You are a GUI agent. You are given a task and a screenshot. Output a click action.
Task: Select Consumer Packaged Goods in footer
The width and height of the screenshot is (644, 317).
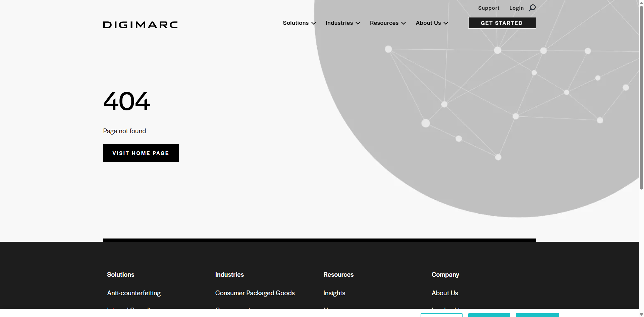[x=255, y=293]
